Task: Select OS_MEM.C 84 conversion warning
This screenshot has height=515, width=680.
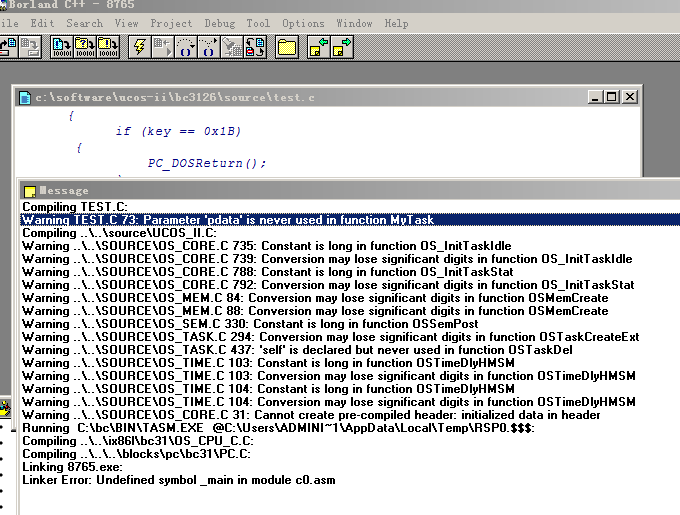Action: 350,298
